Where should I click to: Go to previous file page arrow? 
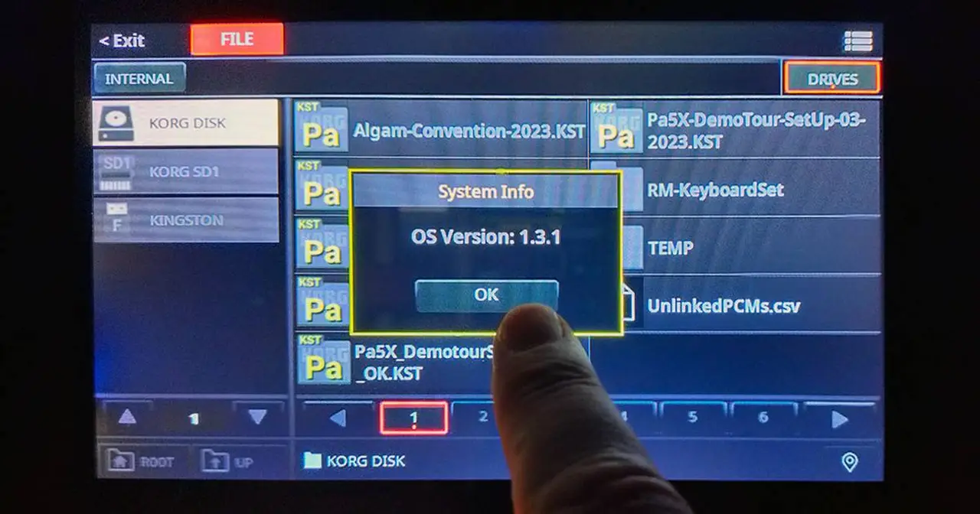pos(338,418)
